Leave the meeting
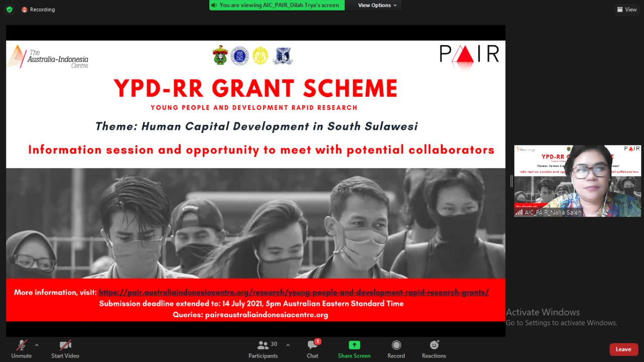 (x=623, y=349)
